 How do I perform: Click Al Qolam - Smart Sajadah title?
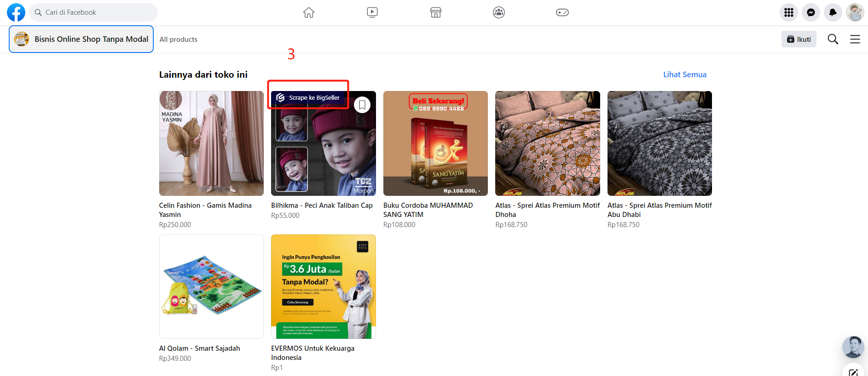199,348
